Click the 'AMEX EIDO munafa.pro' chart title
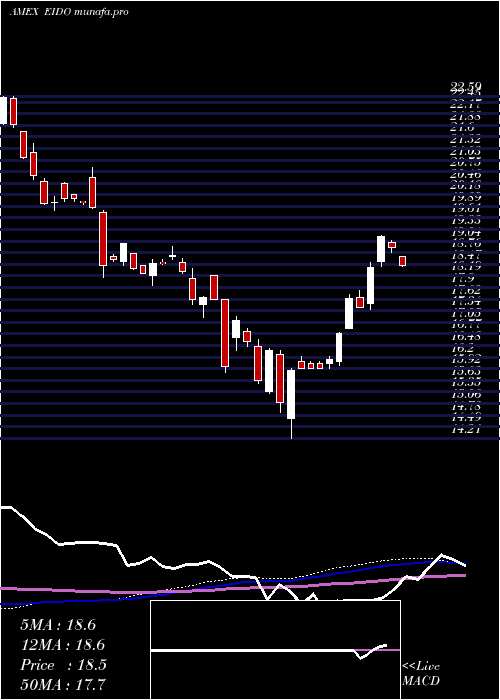Screen dimensions: 500x700 (69, 12)
